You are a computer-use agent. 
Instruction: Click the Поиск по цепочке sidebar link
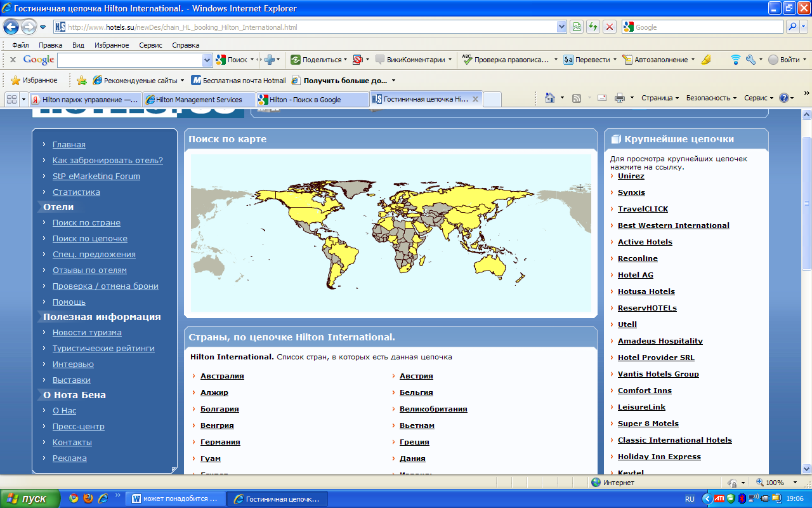(90, 238)
